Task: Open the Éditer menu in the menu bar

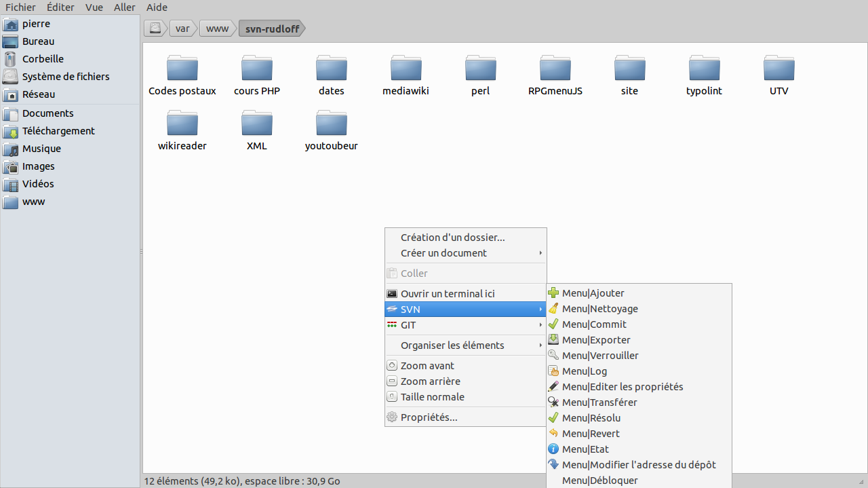Action: 60,7
